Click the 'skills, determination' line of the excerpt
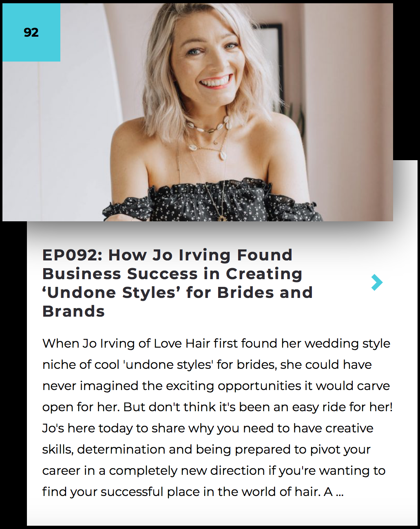The image size is (420, 529). (x=206, y=450)
